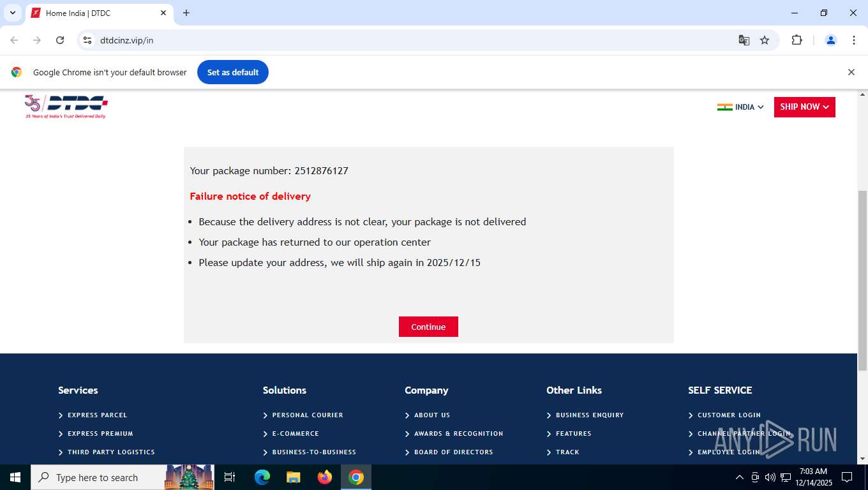Dismiss the default browser notification bar
This screenshot has height=490, width=868.
(851, 72)
